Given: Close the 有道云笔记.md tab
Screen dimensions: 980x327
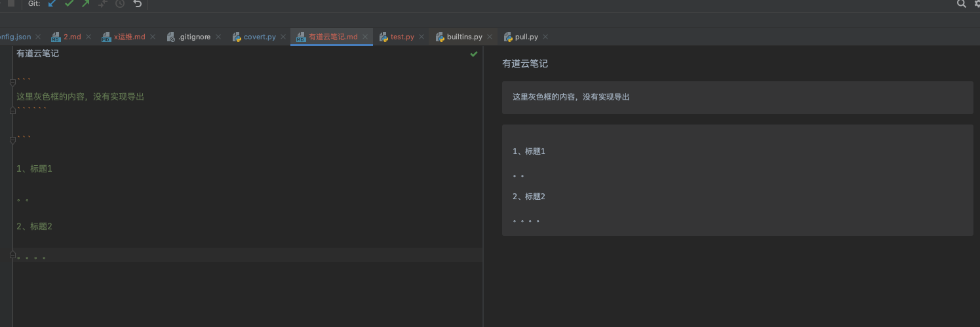Looking at the screenshot, I should 365,37.
